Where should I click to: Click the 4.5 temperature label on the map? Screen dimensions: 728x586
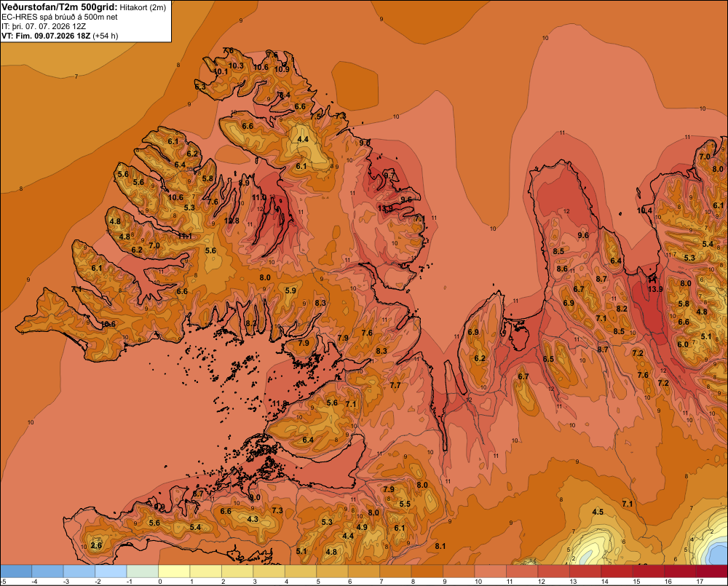click(x=598, y=512)
